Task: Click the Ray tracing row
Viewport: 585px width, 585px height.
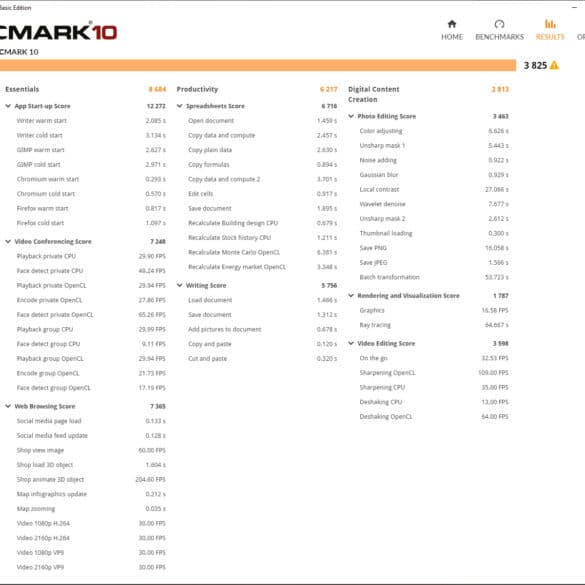Action: click(x=434, y=325)
